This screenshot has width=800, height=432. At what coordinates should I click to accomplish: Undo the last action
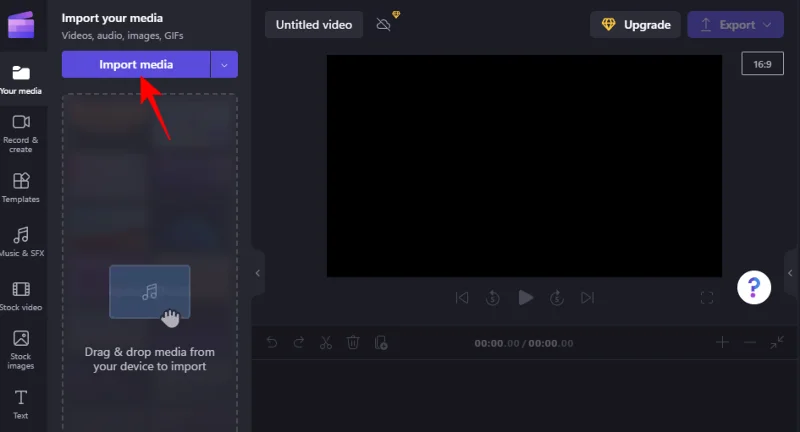click(272, 342)
